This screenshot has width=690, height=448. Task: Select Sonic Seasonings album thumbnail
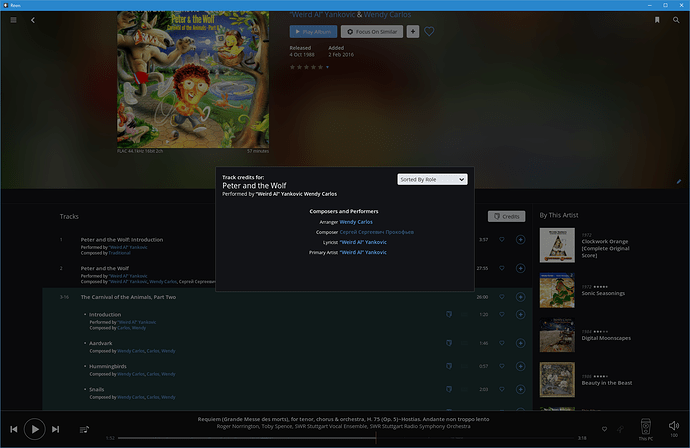coord(557,290)
